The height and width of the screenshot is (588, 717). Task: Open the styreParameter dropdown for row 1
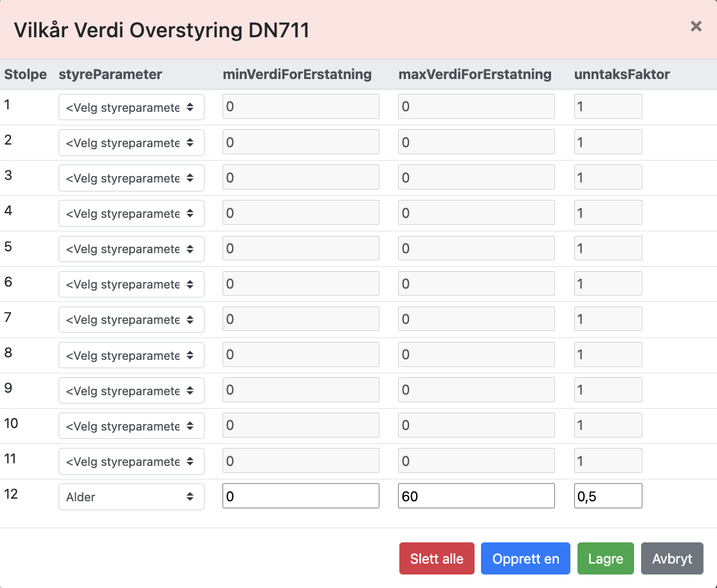point(131,107)
